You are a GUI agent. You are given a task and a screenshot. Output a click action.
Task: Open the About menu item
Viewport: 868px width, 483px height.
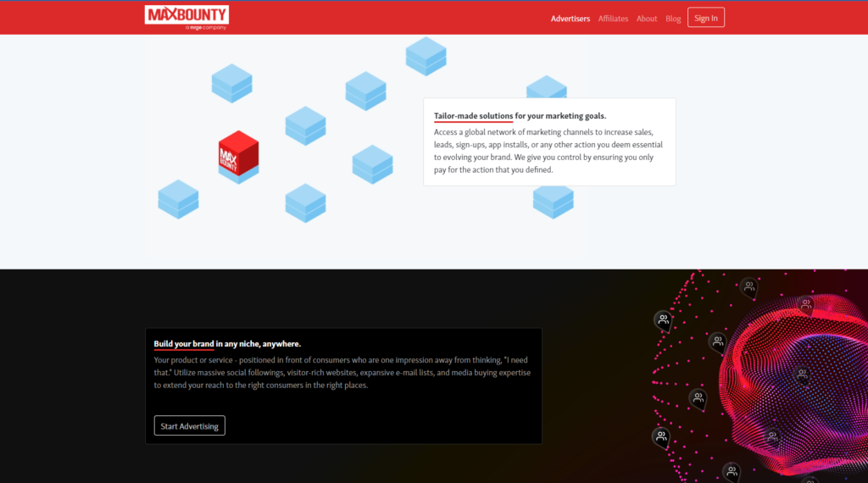click(x=647, y=19)
